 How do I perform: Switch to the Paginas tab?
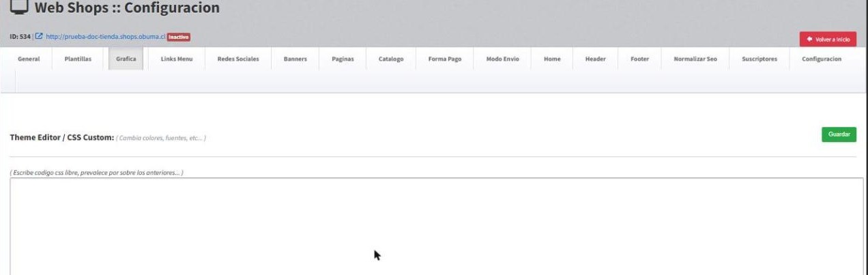click(343, 59)
